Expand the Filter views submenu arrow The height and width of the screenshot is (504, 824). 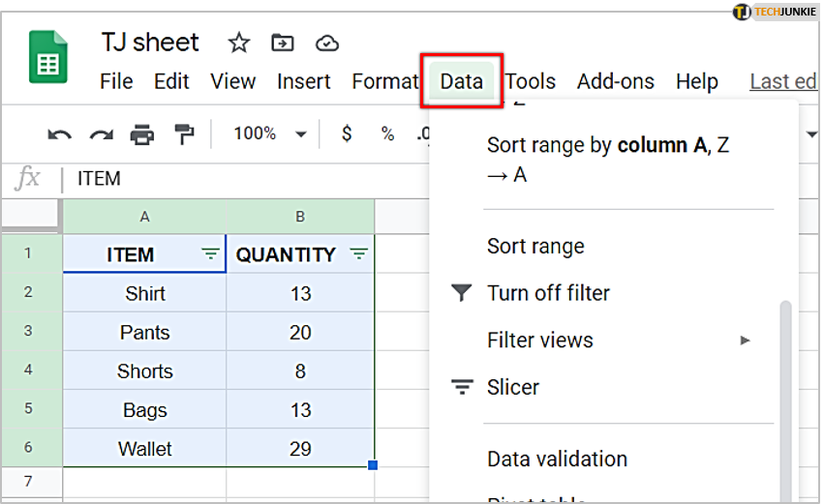coord(745,341)
